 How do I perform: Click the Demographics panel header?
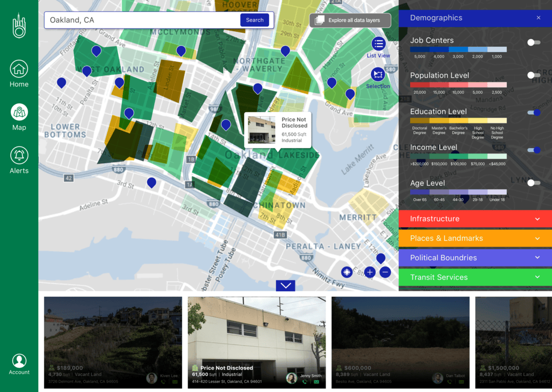(475, 18)
